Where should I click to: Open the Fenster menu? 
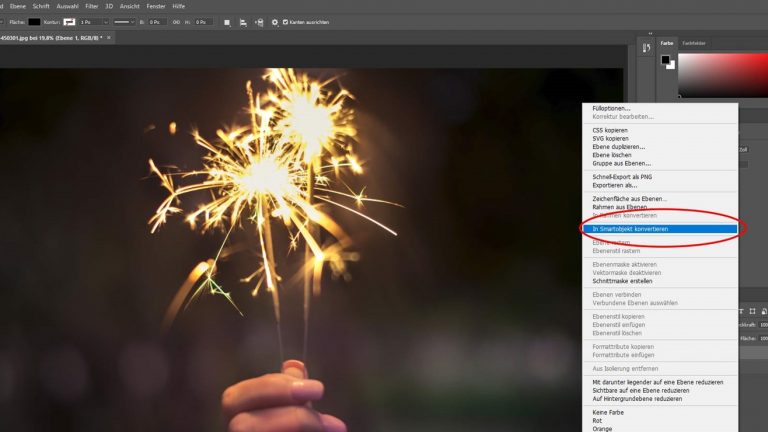[156, 6]
